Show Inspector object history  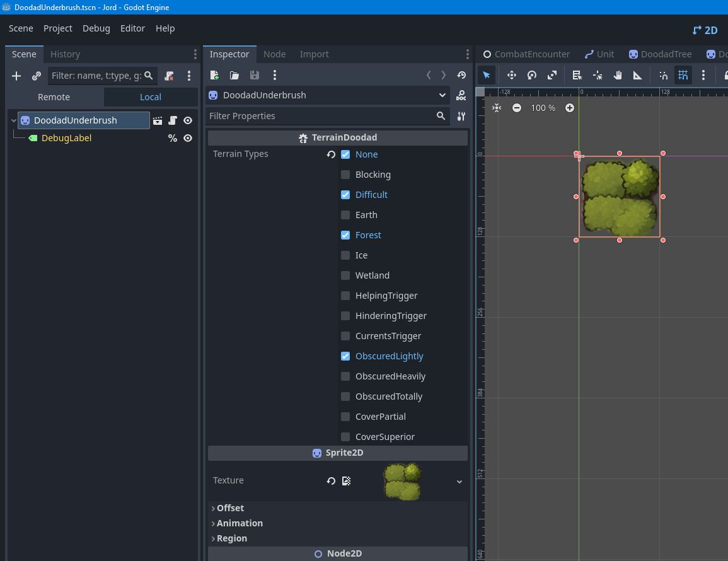[x=461, y=75]
